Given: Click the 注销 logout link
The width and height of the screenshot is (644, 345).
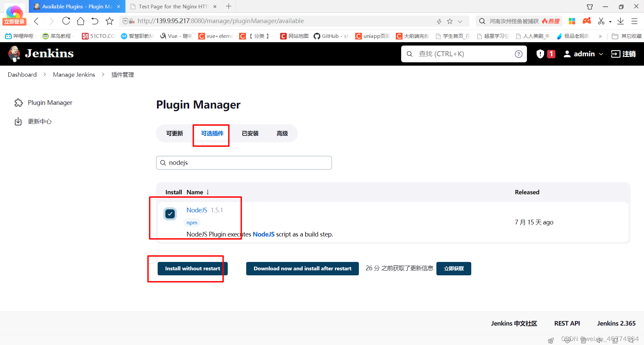Looking at the screenshot, I should tap(623, 54).
